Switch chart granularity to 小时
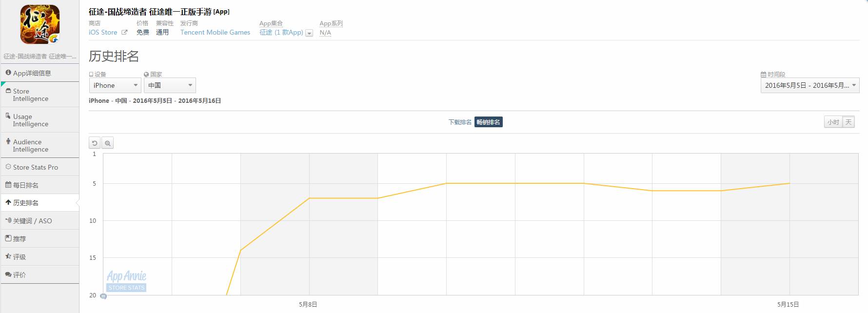The image size is (868, 313). 833,122
